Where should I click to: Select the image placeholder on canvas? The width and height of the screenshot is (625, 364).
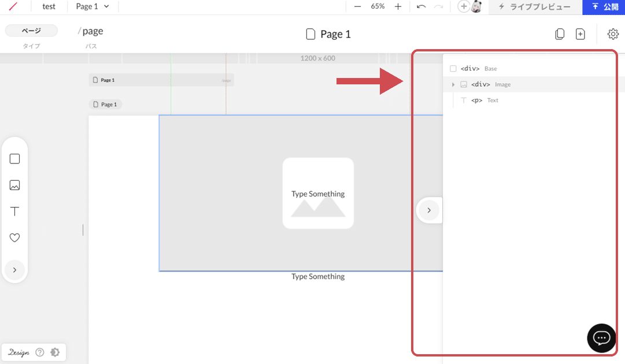[318, 193]
